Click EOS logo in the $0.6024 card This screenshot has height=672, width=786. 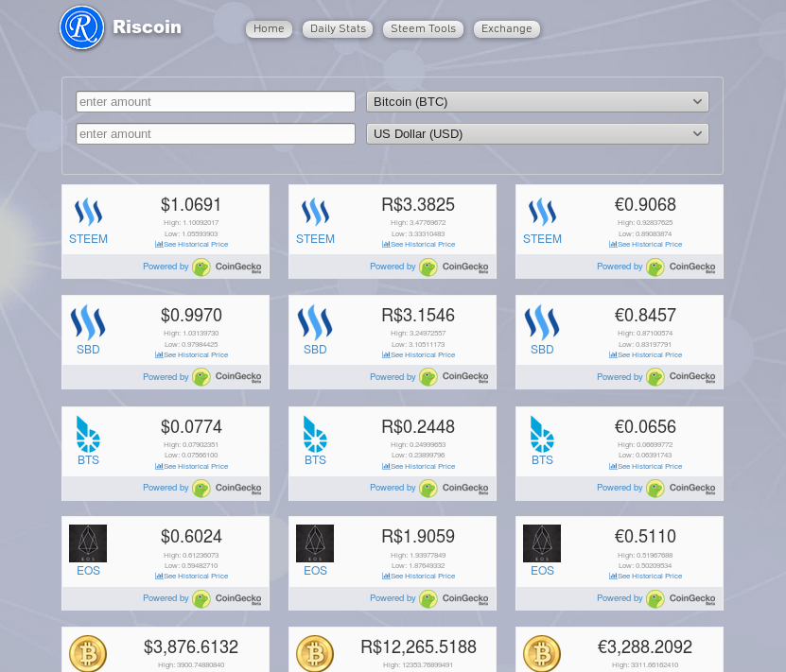click(x=88, y=543)
